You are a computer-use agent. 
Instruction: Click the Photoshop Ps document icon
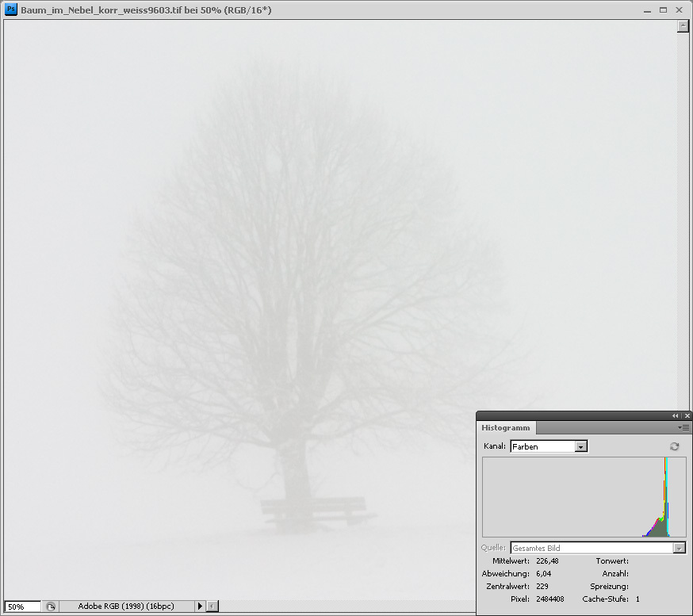(x=11, y=10)
